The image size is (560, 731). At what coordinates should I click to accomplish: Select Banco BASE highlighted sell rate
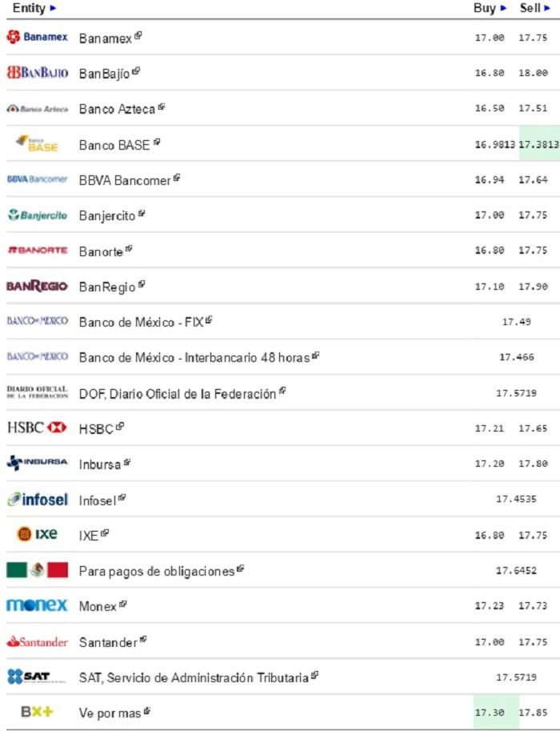pos(539,144)
